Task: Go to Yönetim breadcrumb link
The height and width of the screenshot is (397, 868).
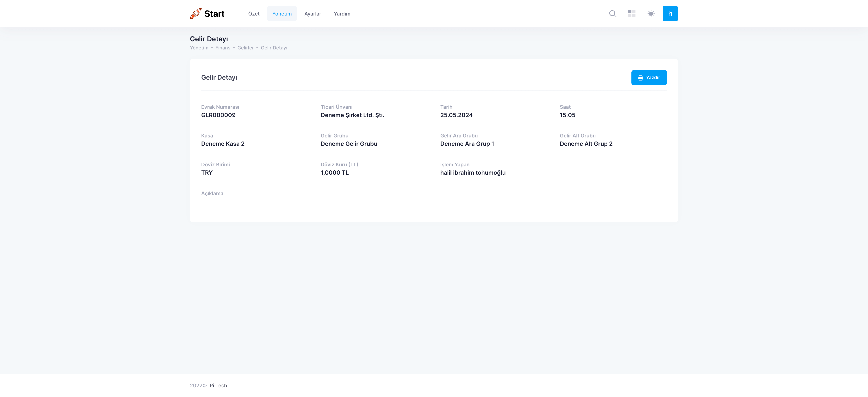Action: click(199, 48)
